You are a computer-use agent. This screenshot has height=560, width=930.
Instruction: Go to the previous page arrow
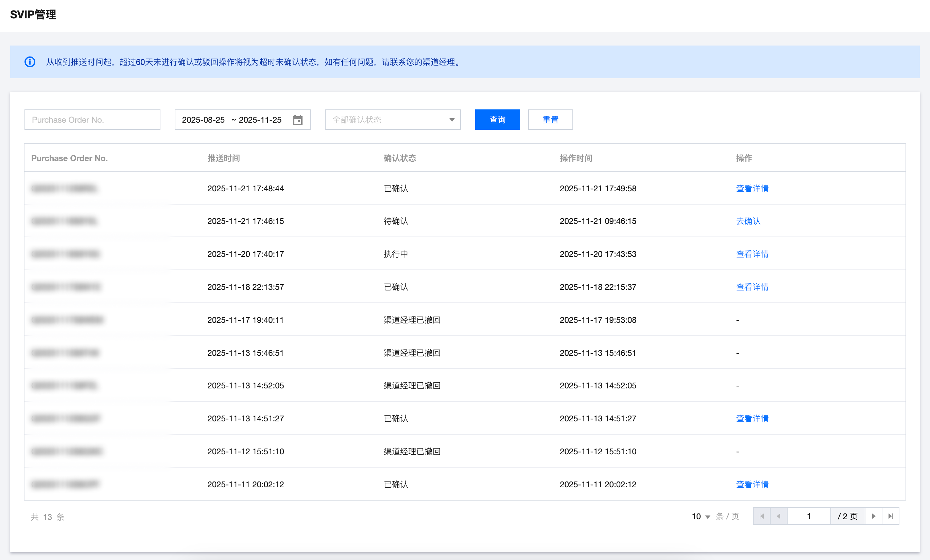[778, 516]
